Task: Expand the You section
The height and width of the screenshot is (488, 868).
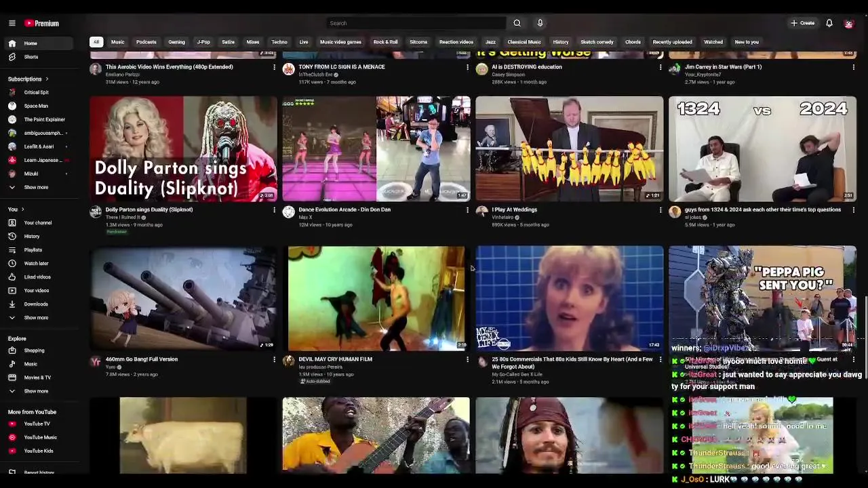Action: [x=16, y=209]
